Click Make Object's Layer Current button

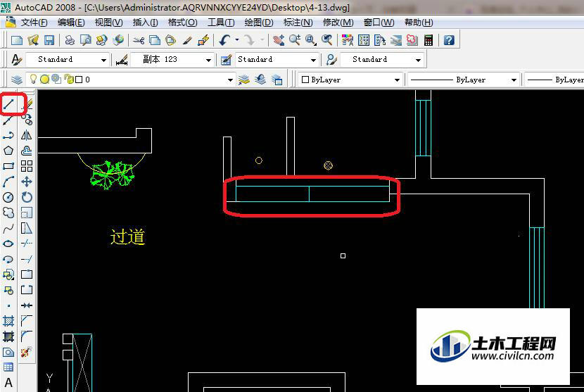244,80
